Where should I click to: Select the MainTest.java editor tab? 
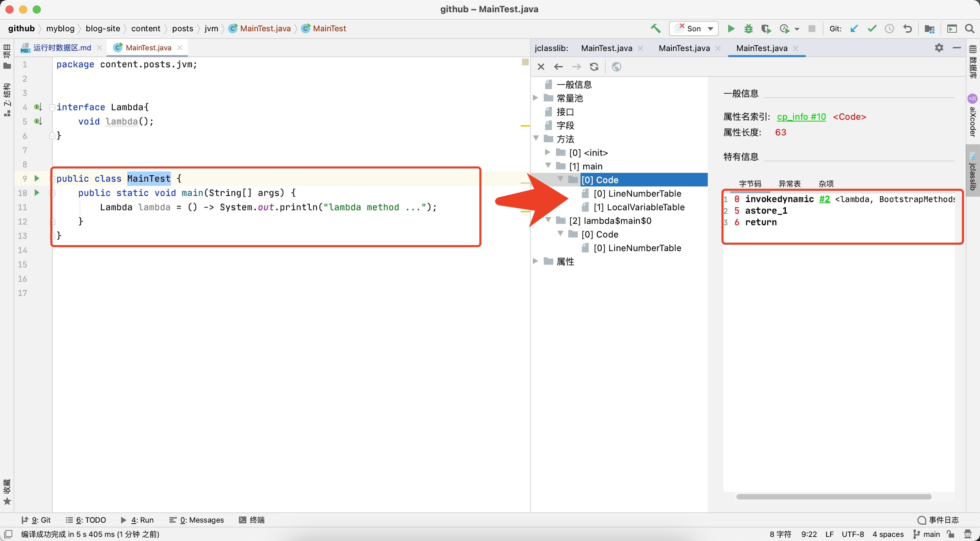148,48
